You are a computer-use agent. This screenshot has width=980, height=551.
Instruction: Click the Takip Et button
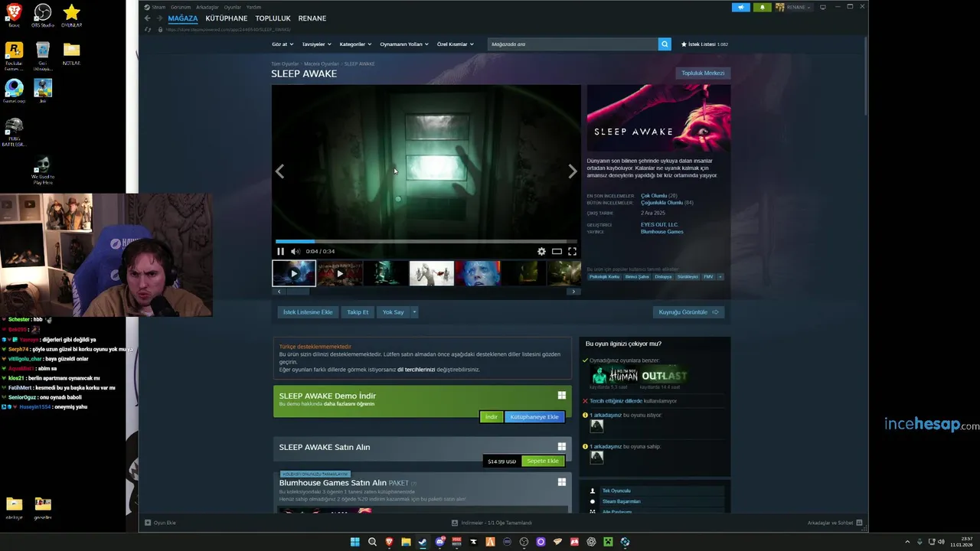tap(358, 312)
